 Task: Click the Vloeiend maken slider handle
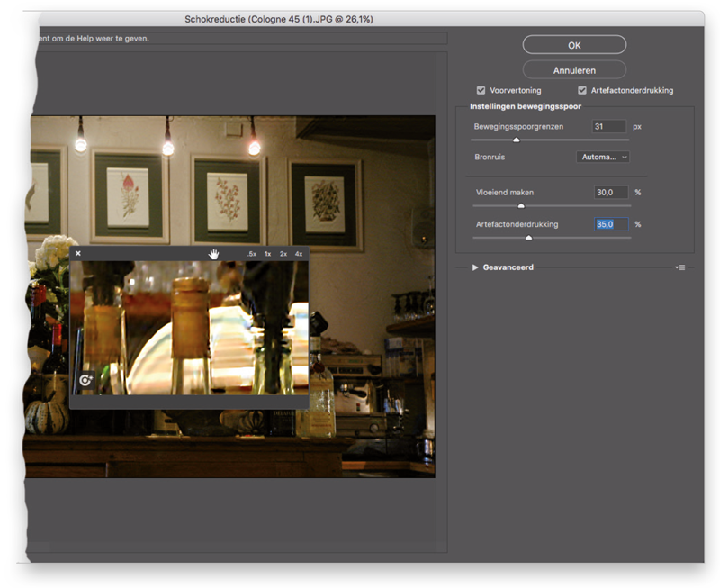(x=521, y=206)
